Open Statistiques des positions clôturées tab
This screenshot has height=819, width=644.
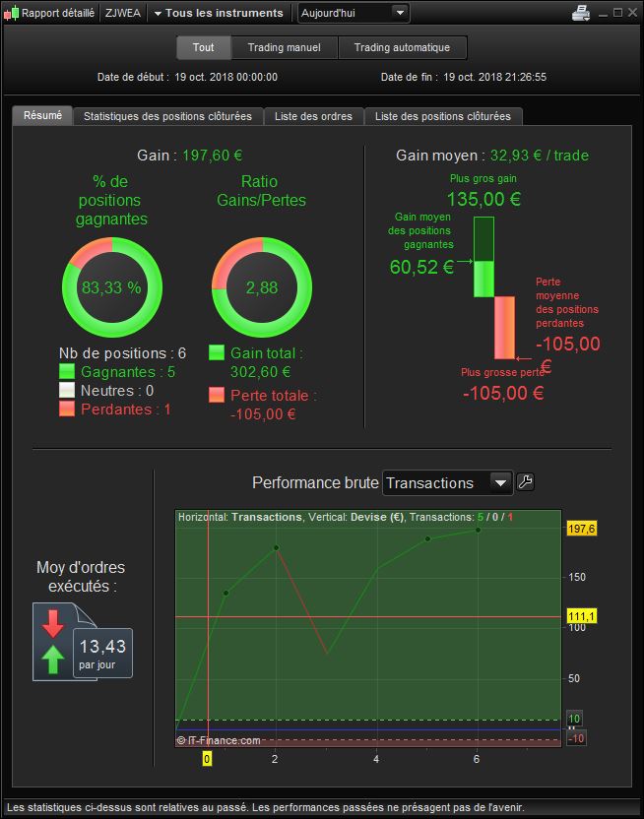(x=167, y=116)
